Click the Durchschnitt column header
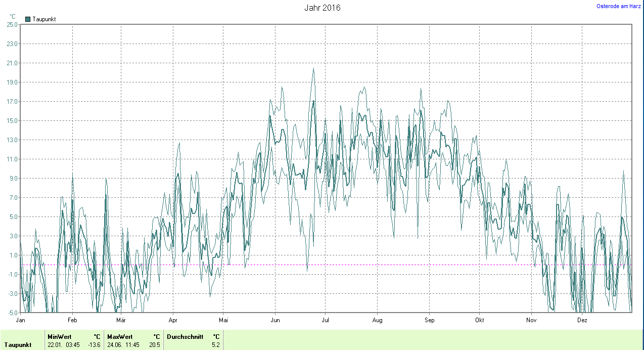The width and height of the screenshot is (644, 350). pos(185,336)
